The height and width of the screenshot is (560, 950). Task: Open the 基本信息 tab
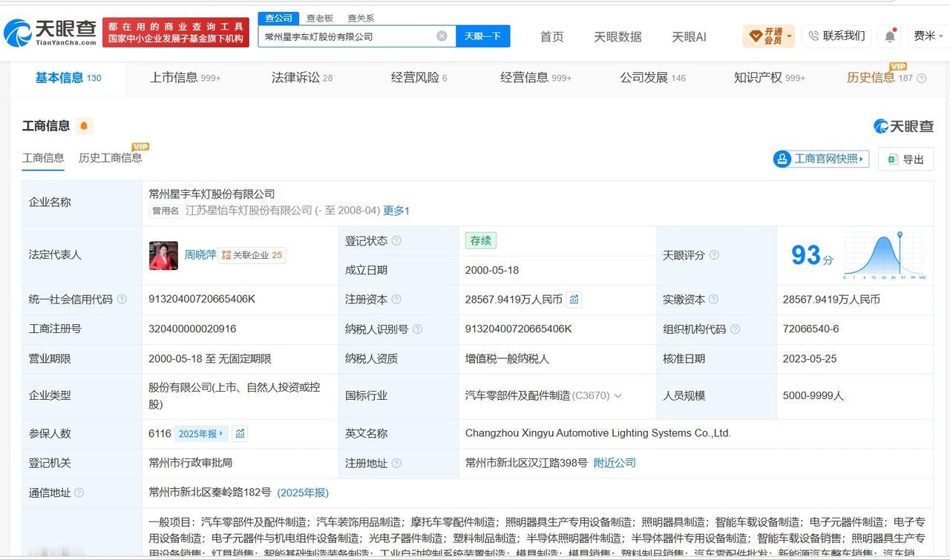click(68, 78)
